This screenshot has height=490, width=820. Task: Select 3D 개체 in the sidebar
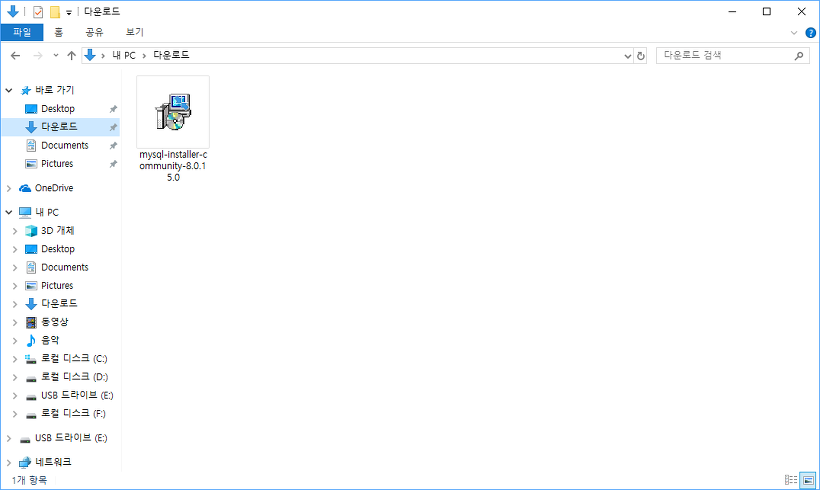58,231
